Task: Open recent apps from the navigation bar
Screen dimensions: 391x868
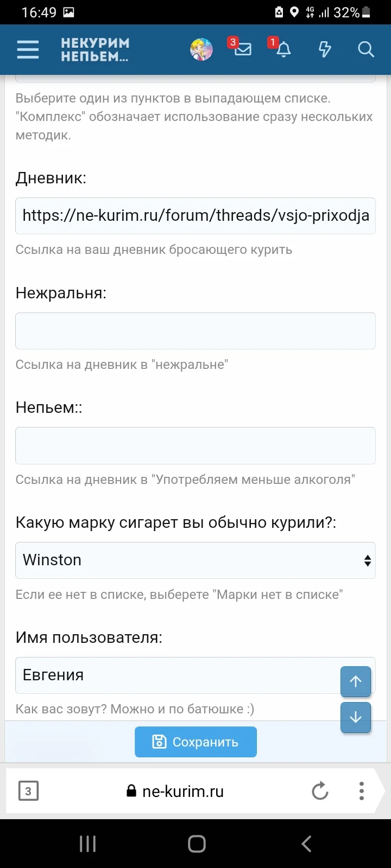Action: 87,844
